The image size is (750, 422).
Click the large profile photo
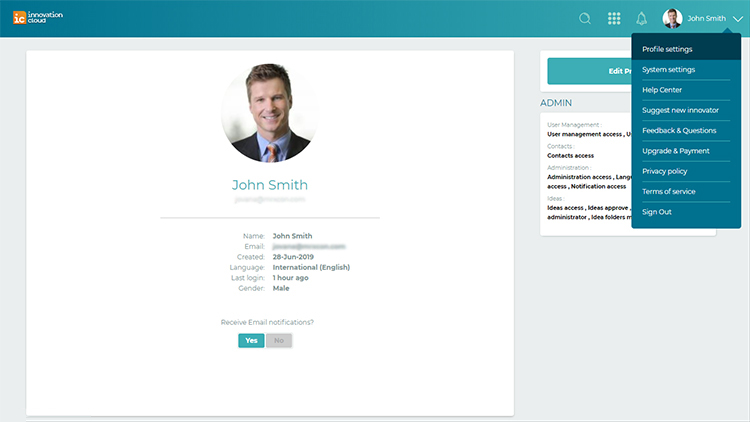click(270, 113)
